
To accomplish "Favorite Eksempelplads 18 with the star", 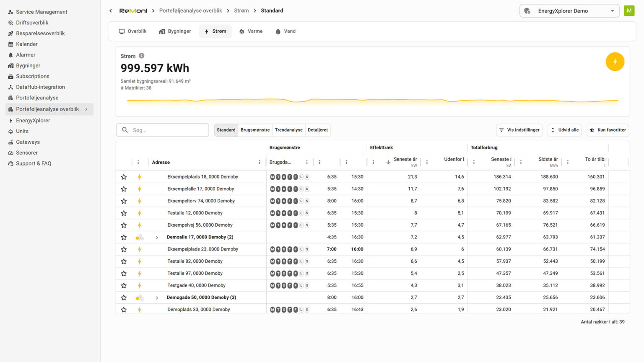I will (124, 177).
